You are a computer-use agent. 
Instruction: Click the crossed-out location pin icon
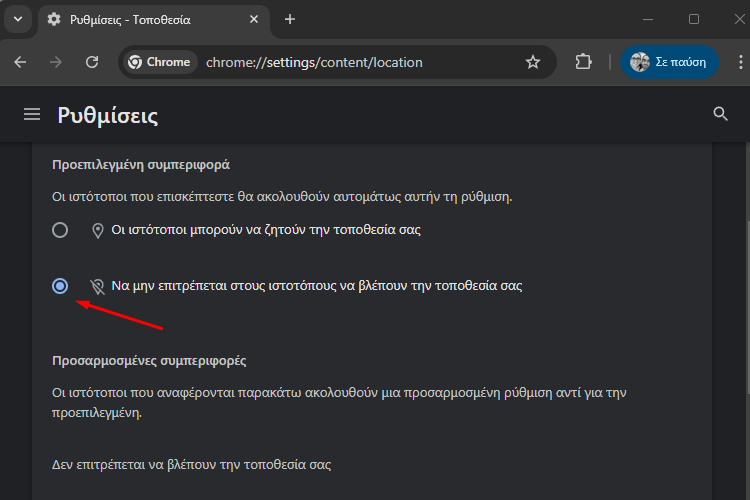(x=98, y=287)
